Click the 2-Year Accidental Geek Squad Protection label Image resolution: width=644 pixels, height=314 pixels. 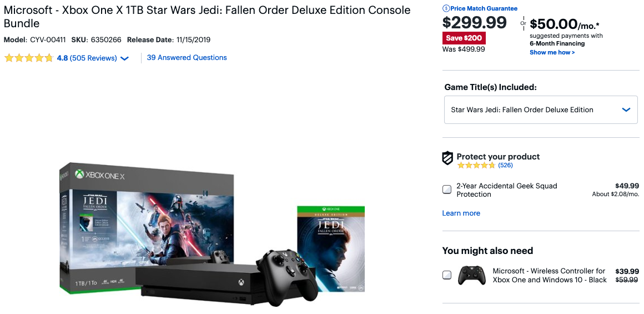tap(506, 190)
